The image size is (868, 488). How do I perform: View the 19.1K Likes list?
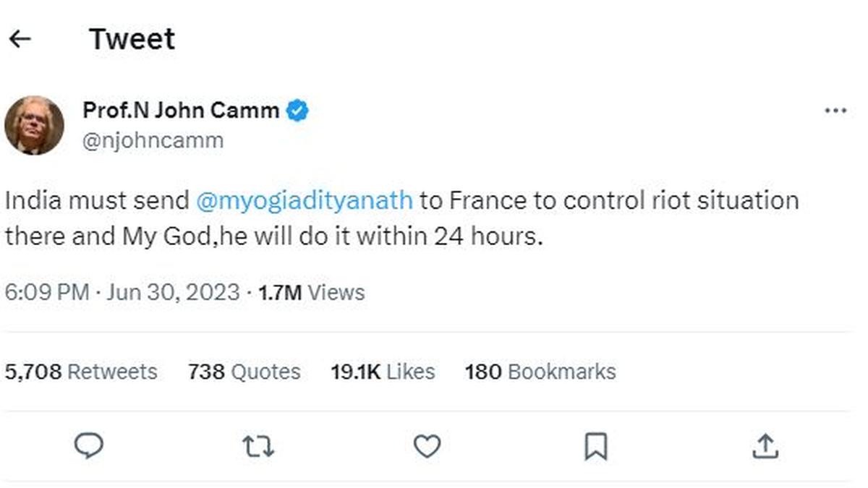pos(383,372)
